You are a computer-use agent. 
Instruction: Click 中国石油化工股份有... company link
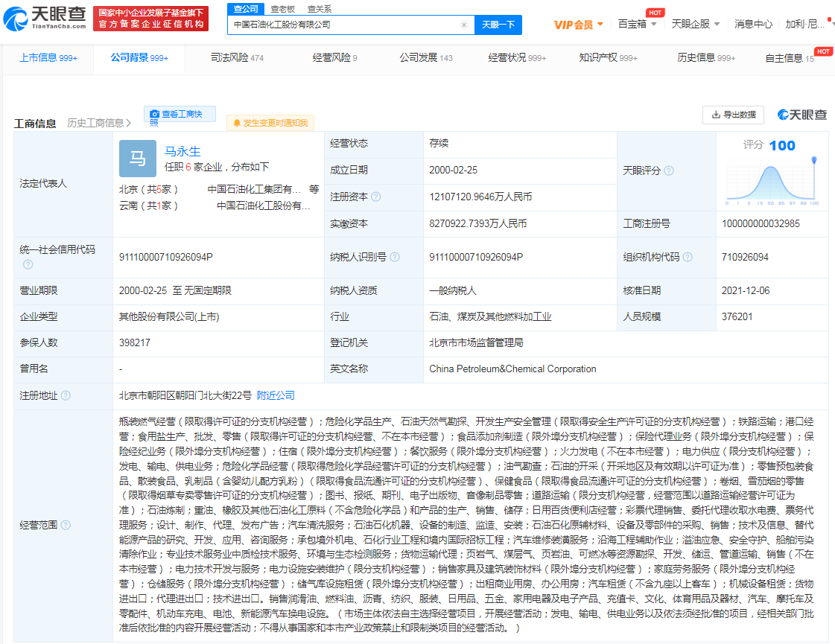(x=263, y=206)
